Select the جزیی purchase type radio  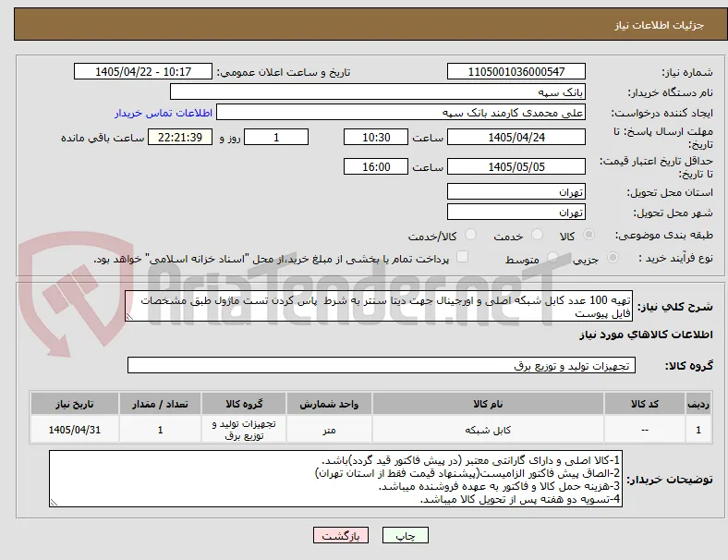[x=613, y=258]
